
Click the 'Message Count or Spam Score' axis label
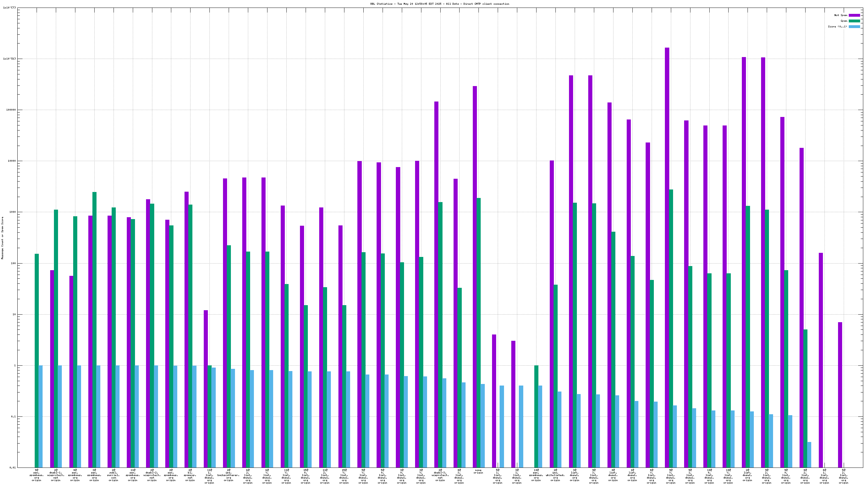(2, 238)
